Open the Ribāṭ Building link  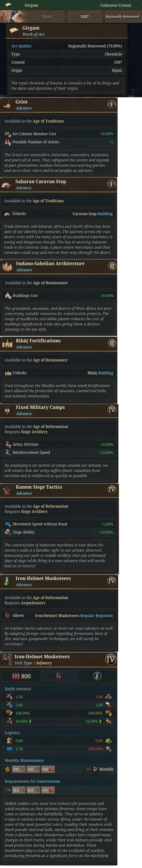coord(100,373)
